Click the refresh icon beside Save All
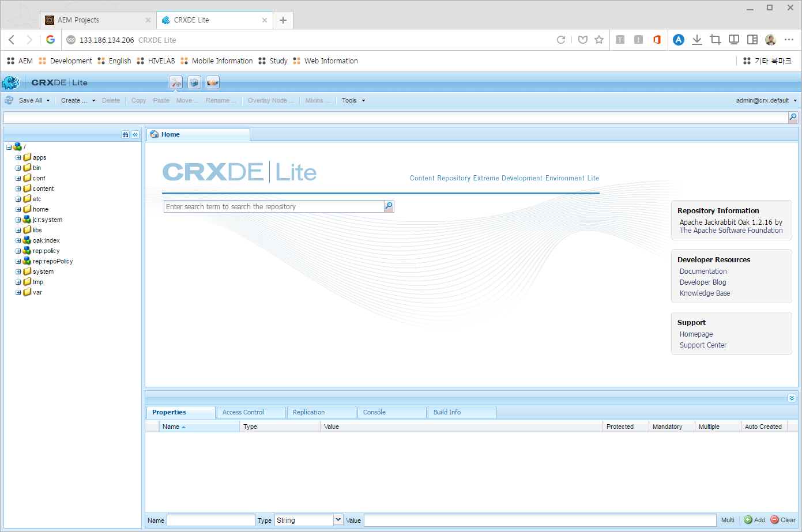Viewport: 802px width, 532px height. (x=9, y=100)
